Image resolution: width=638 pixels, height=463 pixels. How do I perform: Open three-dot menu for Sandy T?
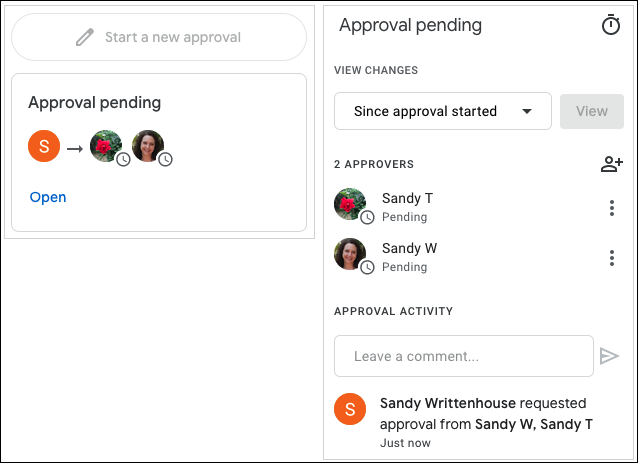(x=612, y=208)
